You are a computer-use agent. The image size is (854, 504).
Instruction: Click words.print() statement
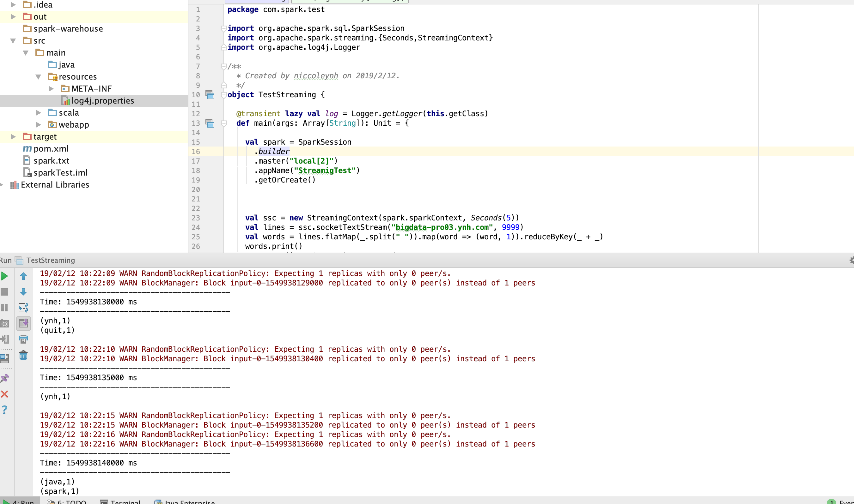click(274, 246)
